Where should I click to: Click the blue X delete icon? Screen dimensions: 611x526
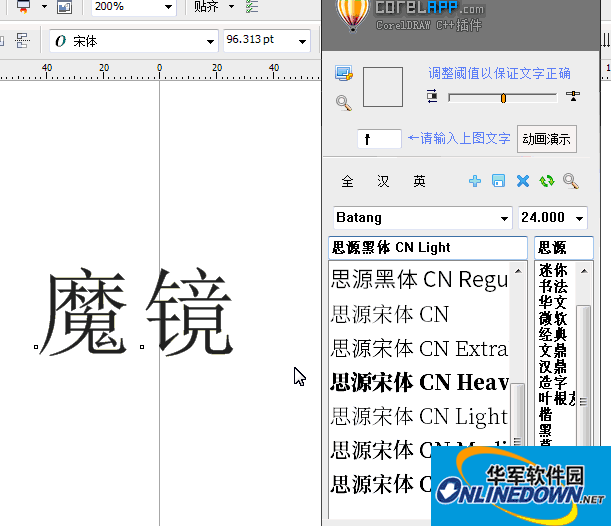tap(523, 181)
